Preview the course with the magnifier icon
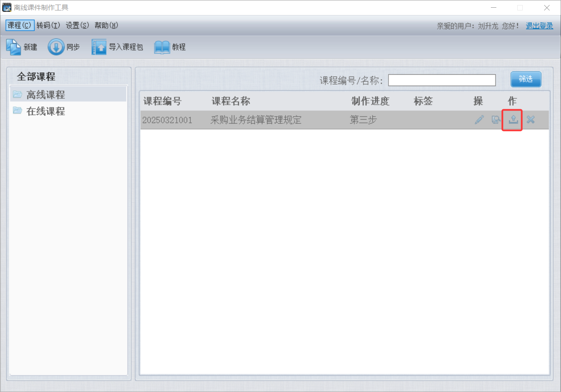Viewport: 561px width, 392px height. click(496, 120)
